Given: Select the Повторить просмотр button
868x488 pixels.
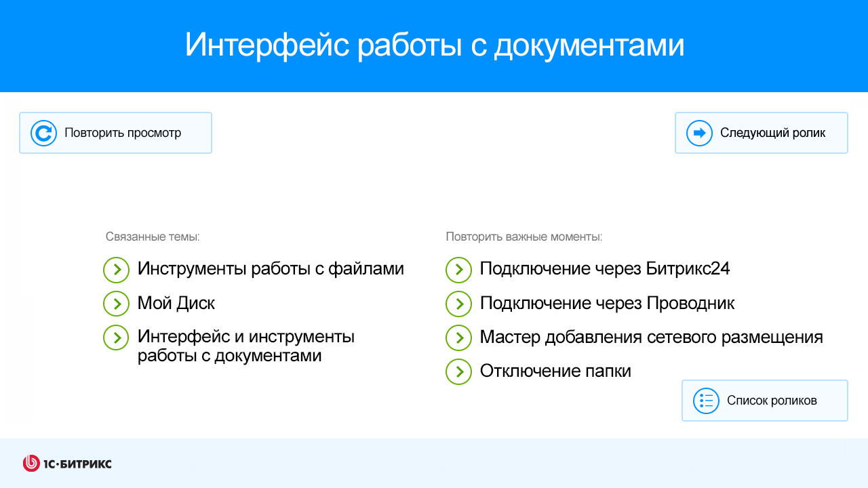Looking at the screenshot, I should pos(115,133).
